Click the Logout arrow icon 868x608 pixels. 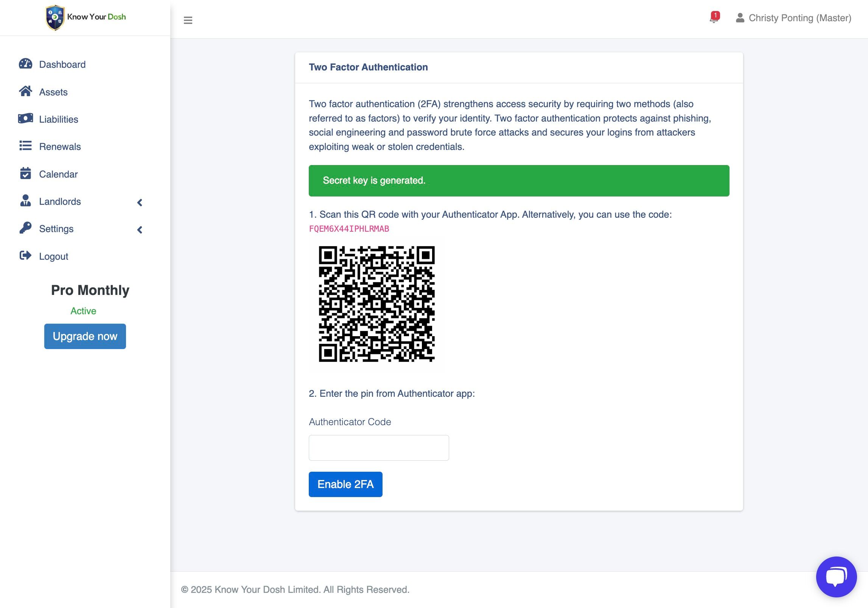pos(25,256)
